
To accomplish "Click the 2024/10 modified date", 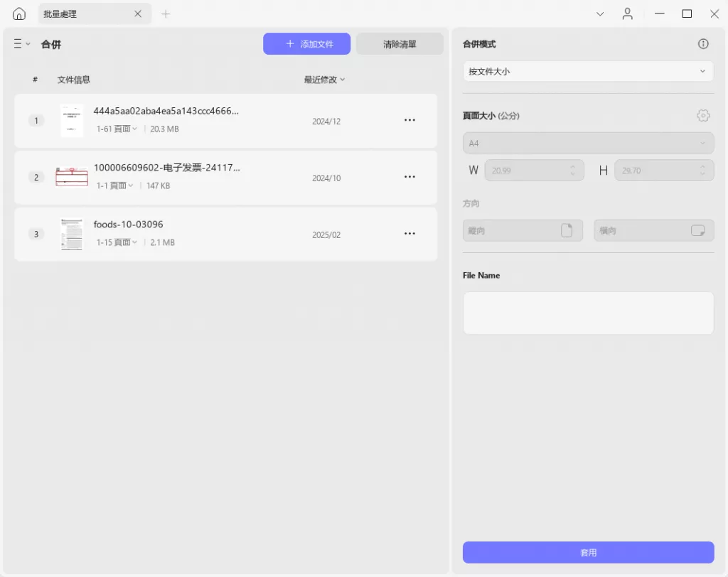I will pos(326,178).
